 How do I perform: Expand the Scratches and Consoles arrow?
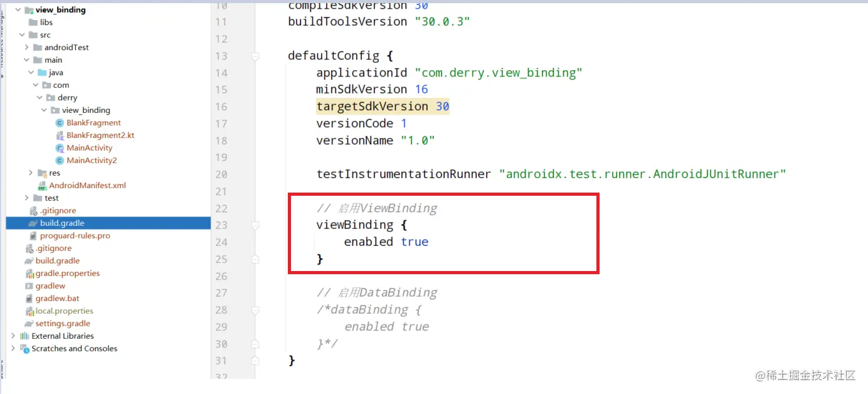pyautogui.click(x=13, y=349)
